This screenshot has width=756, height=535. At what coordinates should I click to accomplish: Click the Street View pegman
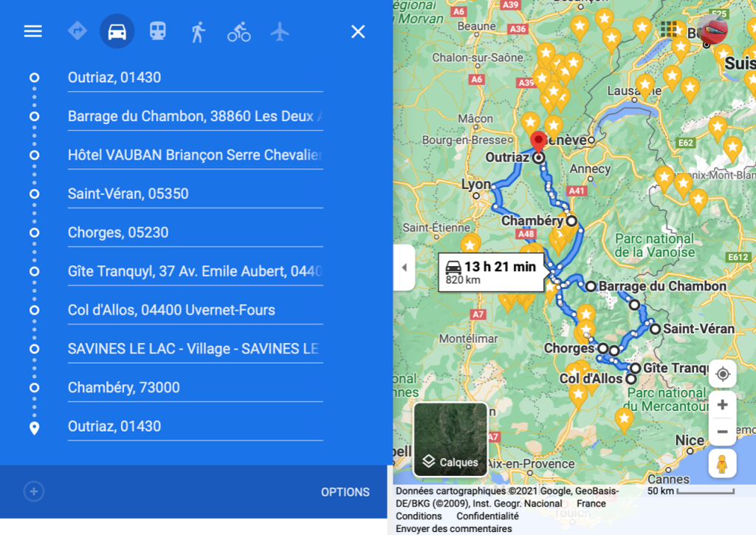(x=722, y=463)
